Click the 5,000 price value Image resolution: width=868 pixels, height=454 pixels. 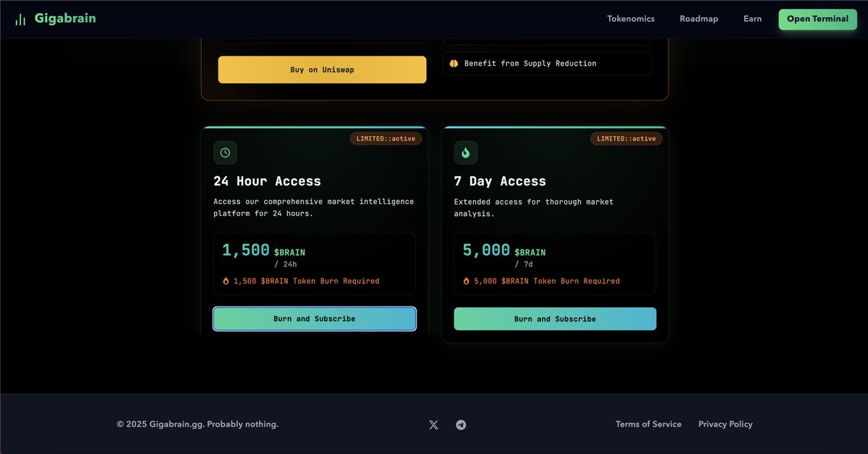click(x=487, y=250)
